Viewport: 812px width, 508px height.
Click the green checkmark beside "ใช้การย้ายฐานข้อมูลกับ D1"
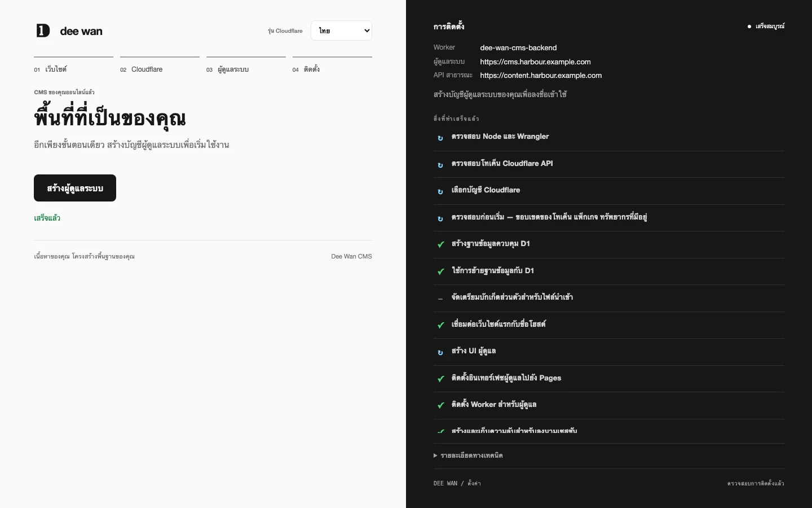click(441, 271)
